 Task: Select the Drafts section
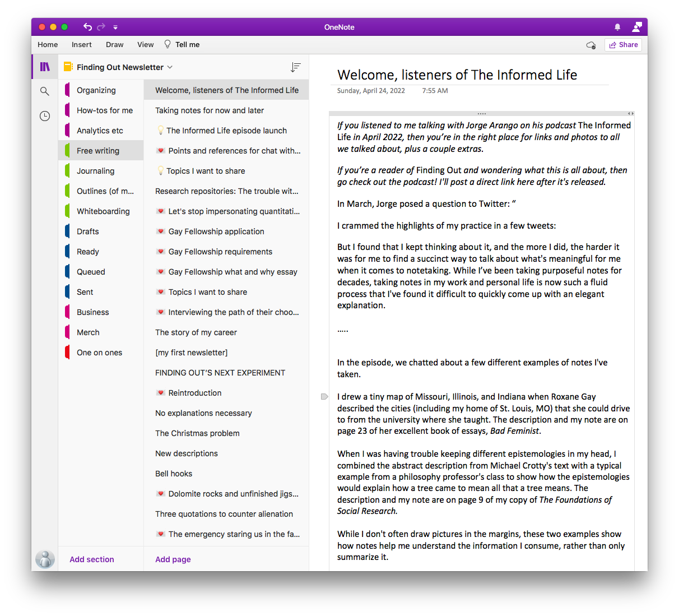[x=101, y=231]
